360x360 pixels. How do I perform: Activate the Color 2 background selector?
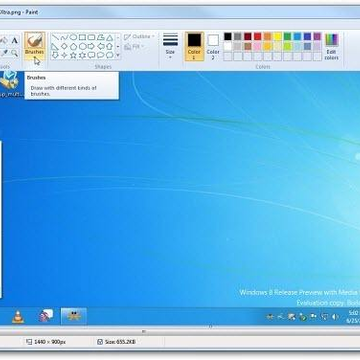[x=213, y=46]
